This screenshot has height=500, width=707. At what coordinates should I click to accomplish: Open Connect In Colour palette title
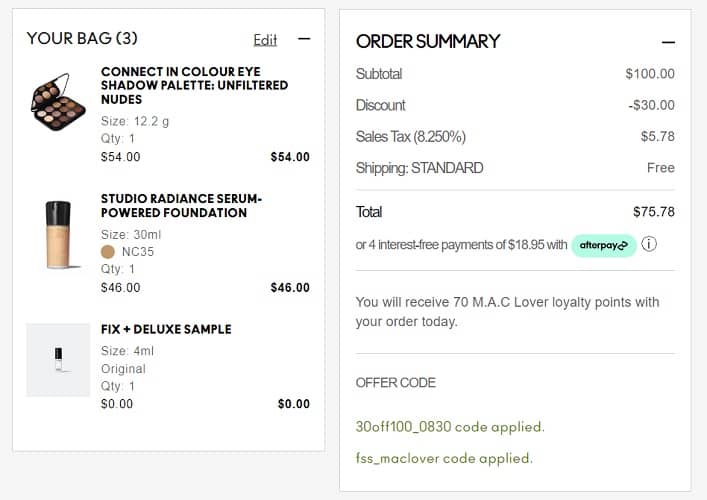point(194,86)
